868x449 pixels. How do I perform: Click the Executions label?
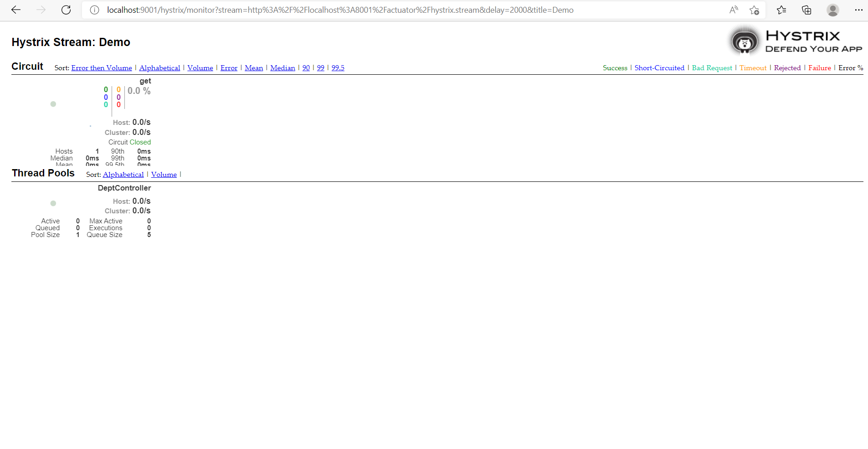point(106,228)
